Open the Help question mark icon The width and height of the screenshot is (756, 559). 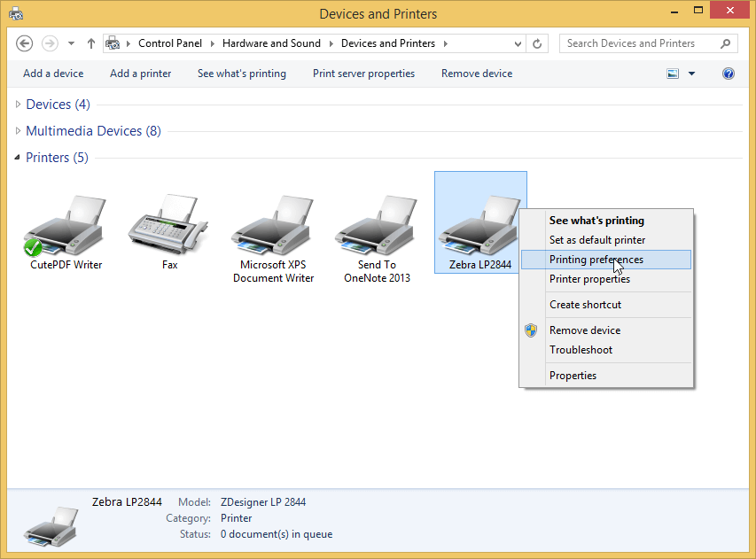coord(728,74)
